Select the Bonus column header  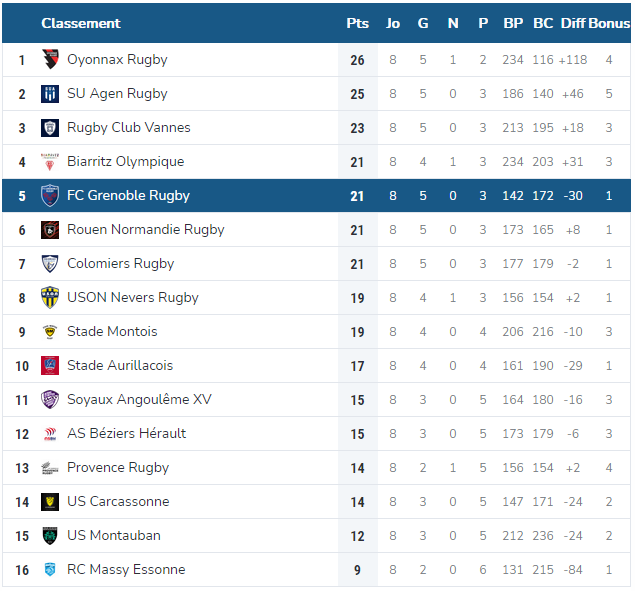[609, 23]
